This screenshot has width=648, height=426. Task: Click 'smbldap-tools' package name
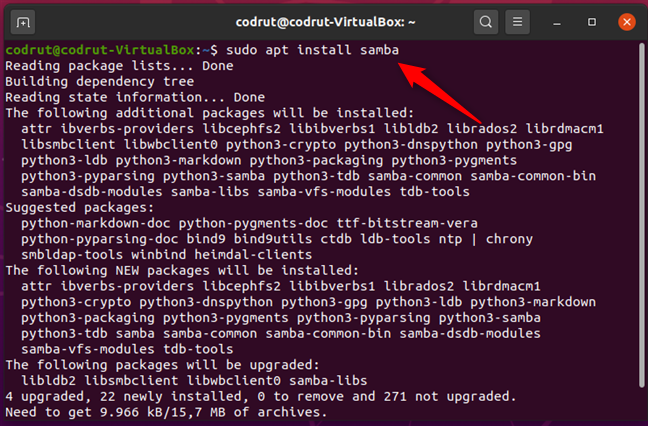pos(72,255)
